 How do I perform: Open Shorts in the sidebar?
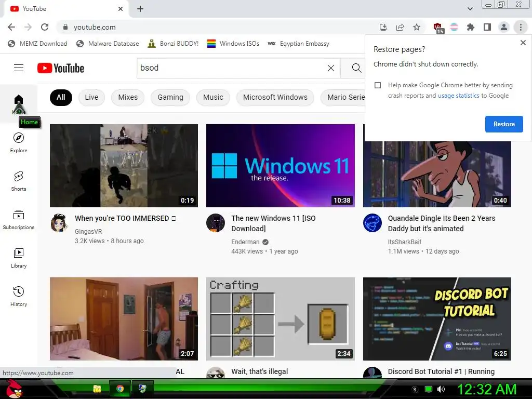(19, 181)
